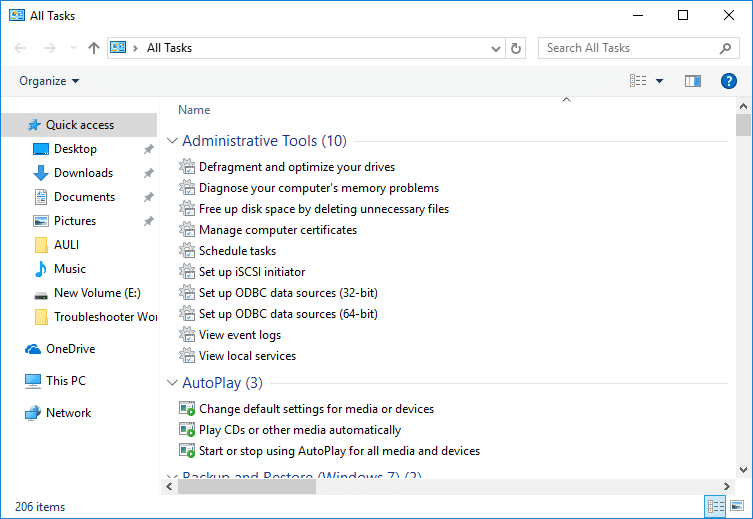Open the OneDrive cloud icon in sidebar
This screenshot has width=753, height=519.
point(33,349)
